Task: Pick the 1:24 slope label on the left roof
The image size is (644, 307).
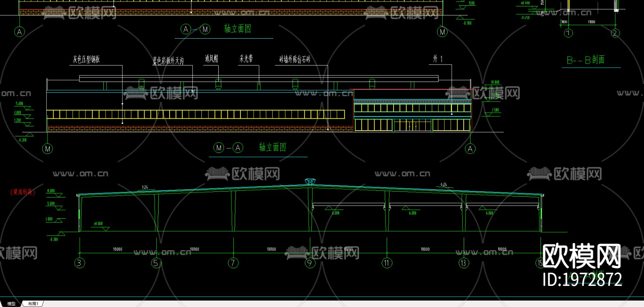Action: coord(145,187)
